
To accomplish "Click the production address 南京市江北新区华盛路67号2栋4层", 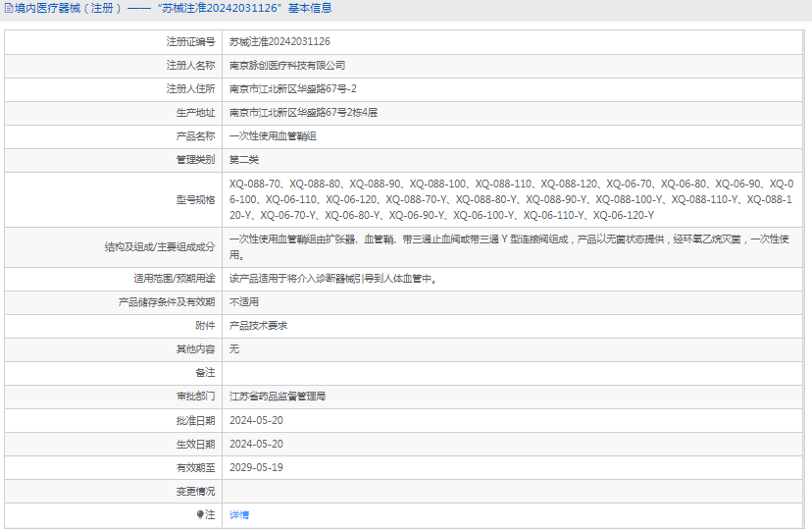I will 303,113.
